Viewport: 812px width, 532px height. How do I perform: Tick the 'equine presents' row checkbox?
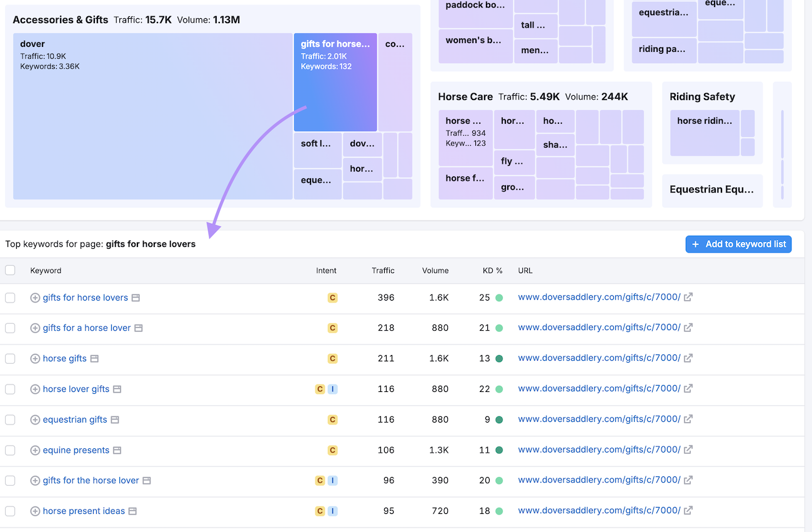point(10,450)
